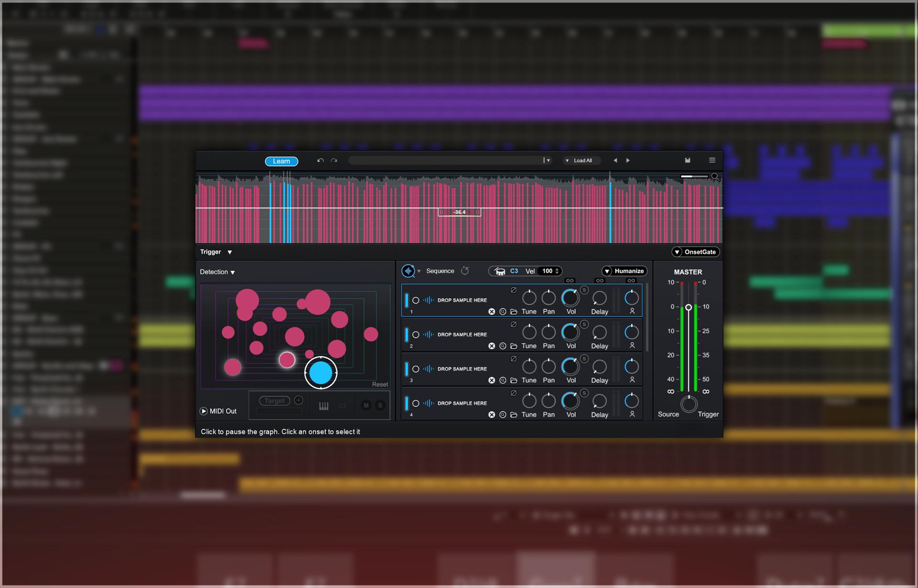
Task: Clear sample slot 1 with the X icon
Action: click(x=492, y=312)
